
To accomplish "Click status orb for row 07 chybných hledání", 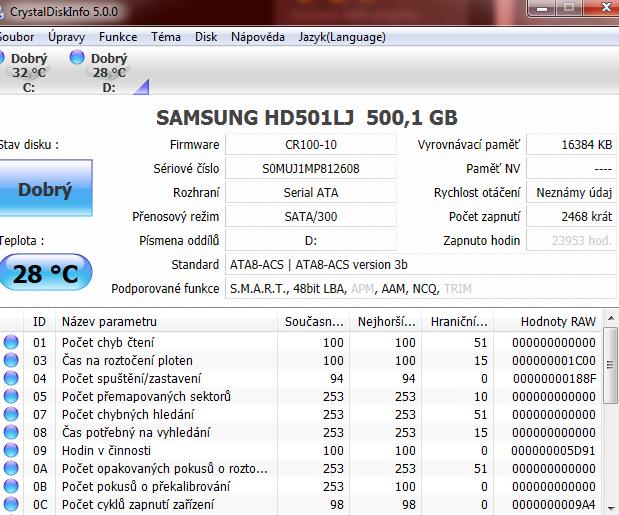I will point(11,414).
